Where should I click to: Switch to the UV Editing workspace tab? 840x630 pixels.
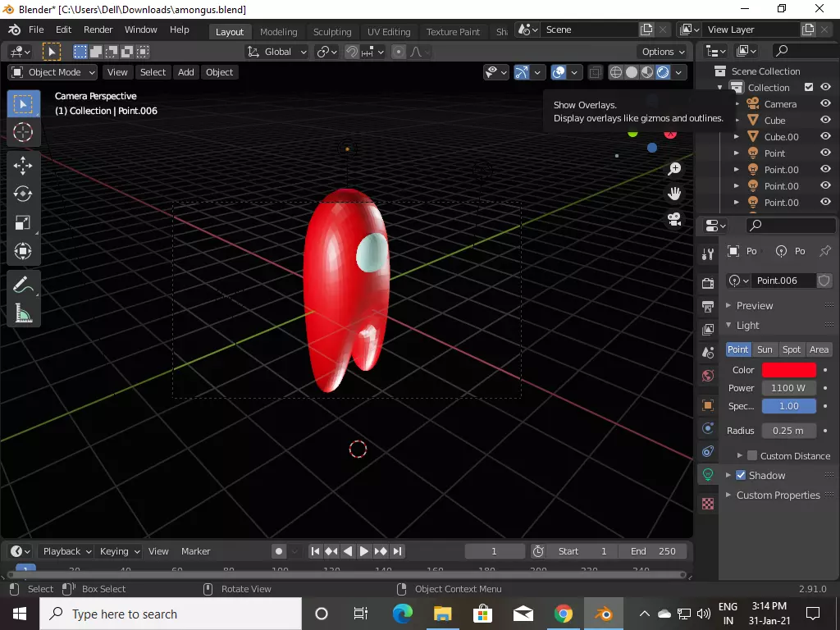tap(389, 32)
